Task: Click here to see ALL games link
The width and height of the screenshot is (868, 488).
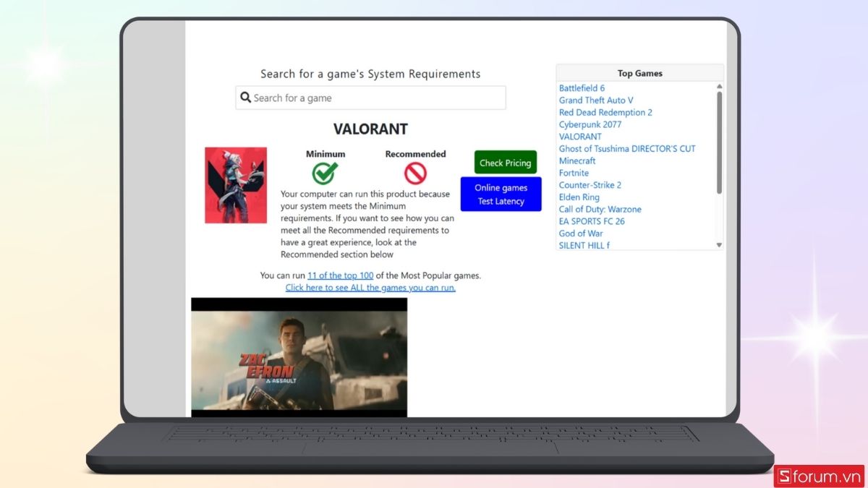Action: pyautogui.click(x=370, y=288)
